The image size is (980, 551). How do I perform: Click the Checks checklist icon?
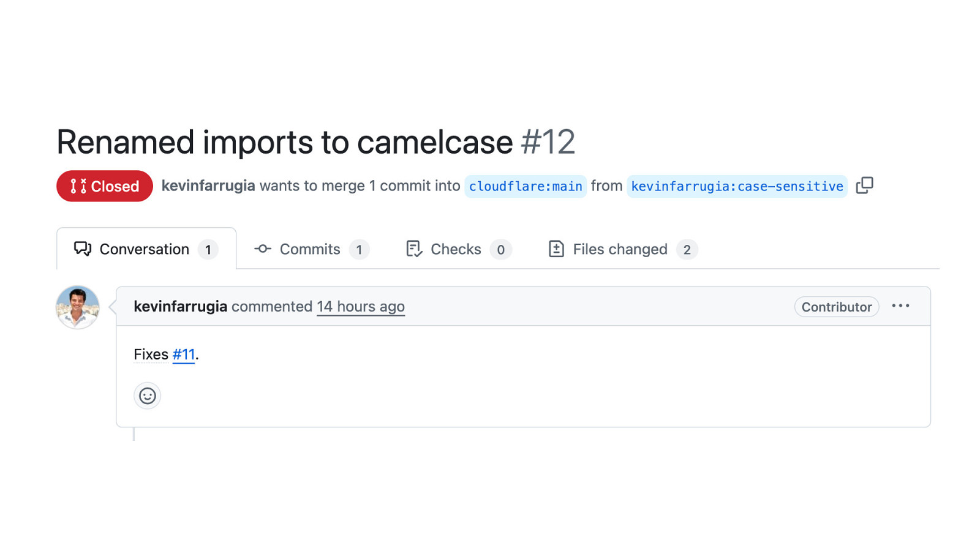(414, 249)
